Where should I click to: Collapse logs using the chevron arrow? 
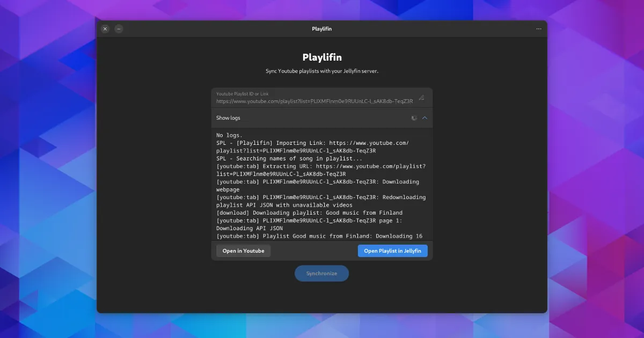tap(425, 118)
